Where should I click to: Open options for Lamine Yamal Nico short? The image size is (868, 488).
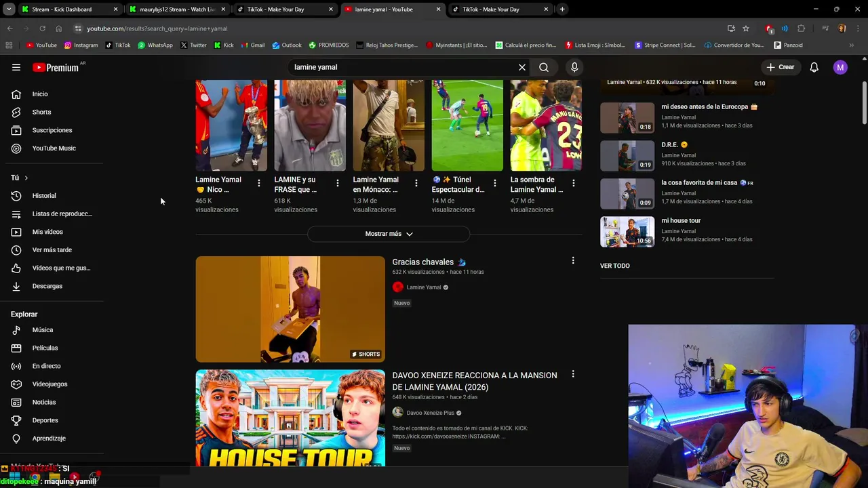click(x=258, y=183)
